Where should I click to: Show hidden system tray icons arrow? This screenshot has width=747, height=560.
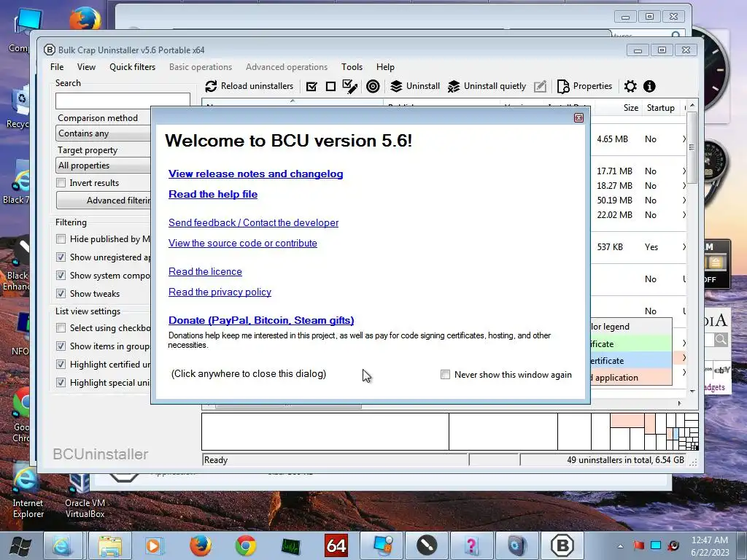(x=620, y=546)
